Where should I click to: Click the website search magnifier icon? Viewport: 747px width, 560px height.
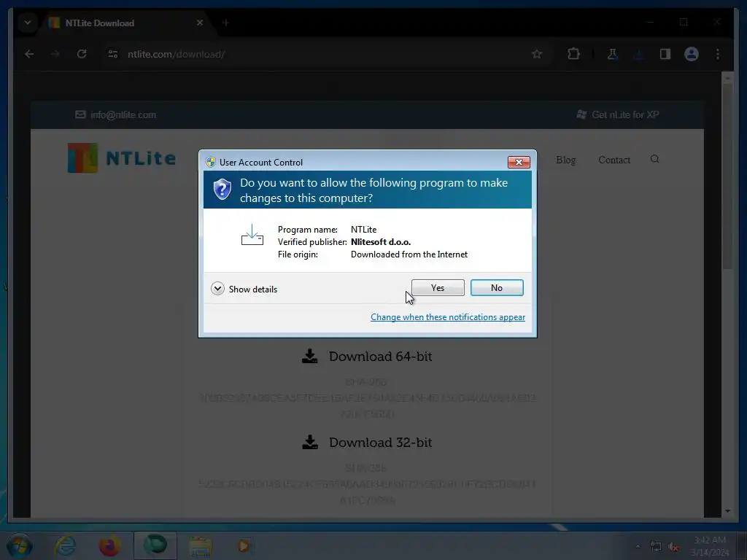point(654,159)
